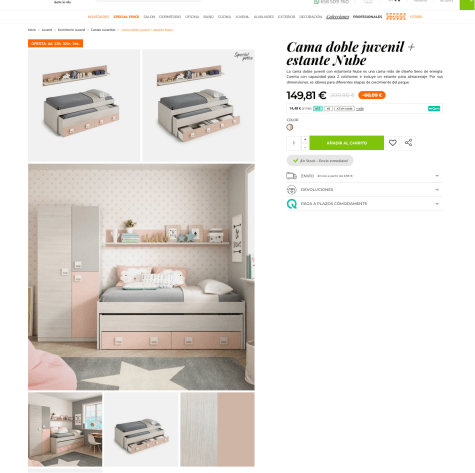Open the Dormitorio menu
The height and width of the screenshot is (473, 475).
(x=170, y=17)
